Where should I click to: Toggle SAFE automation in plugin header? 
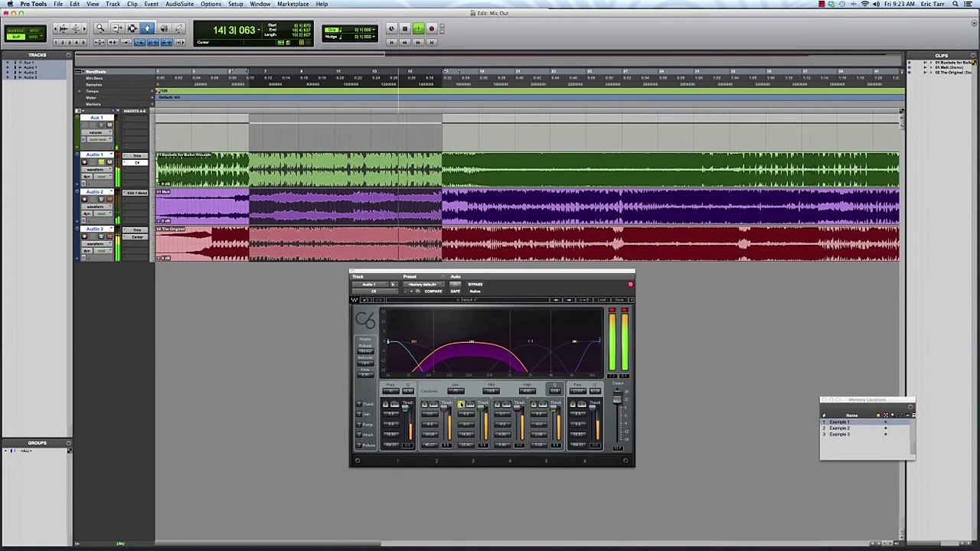(456, 292)
